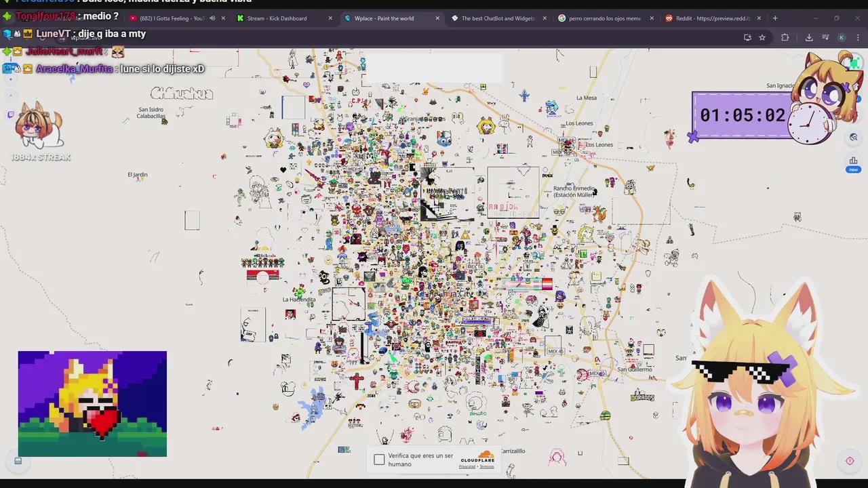Bookmark this page with the star icon
Screen dimensions: 868x488
pos(762,37)
